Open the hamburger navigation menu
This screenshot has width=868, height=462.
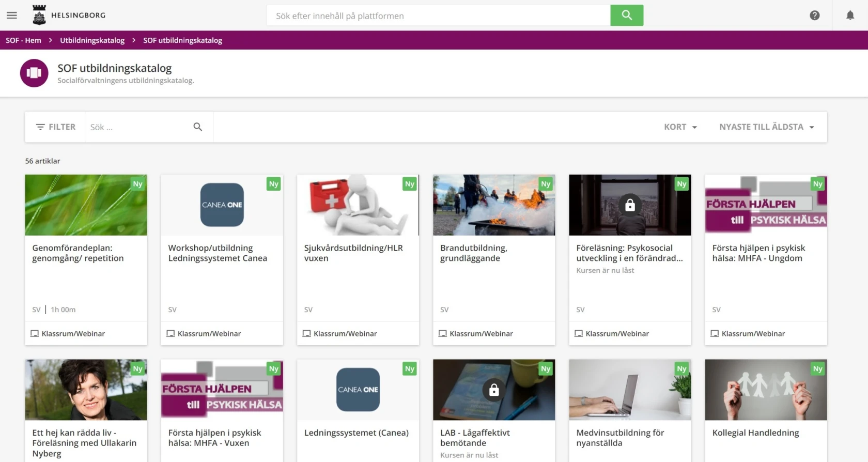[12, 16]
